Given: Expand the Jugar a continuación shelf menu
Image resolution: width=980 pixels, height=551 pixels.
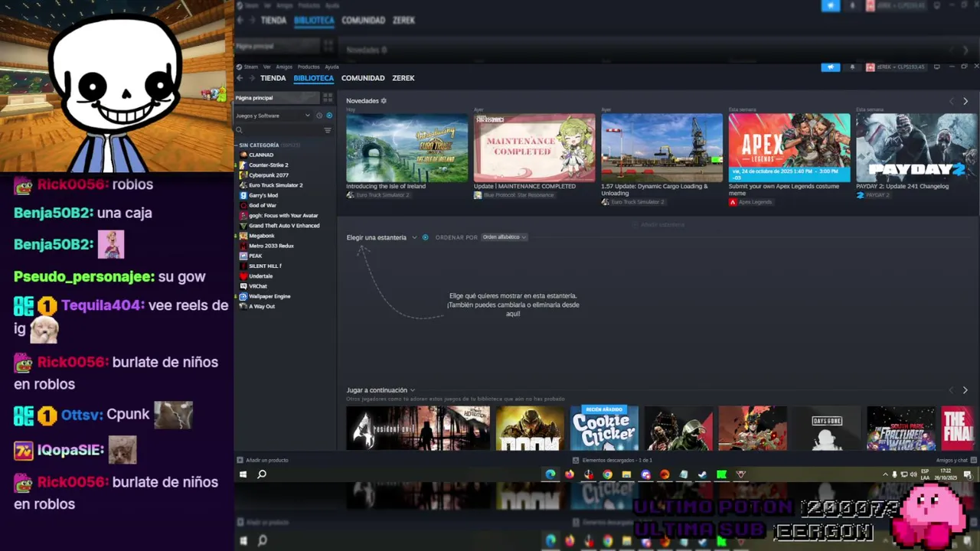Looking at the screenshot, I should pos(381,390).
